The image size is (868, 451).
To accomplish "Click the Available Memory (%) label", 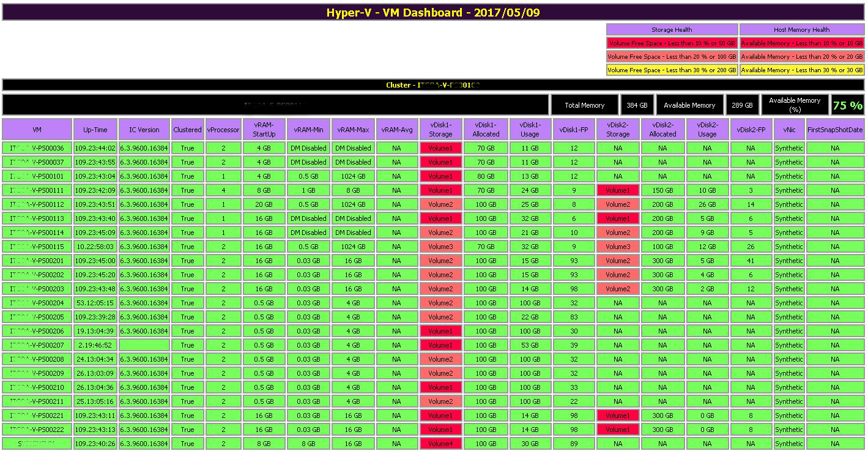I will pyautogui.click(x=795, y=105).
